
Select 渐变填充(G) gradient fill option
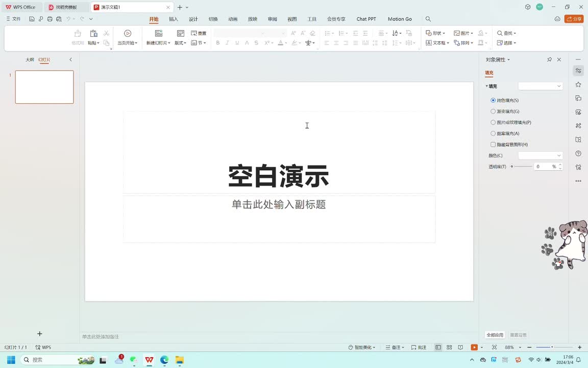click(x=493, y=111)
